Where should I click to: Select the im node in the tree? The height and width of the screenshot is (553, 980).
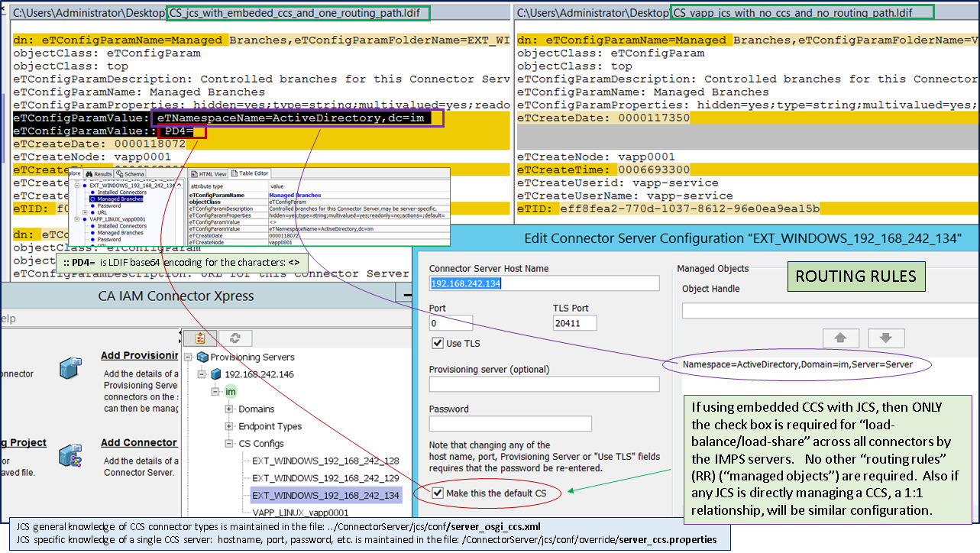tap(231, 391)
